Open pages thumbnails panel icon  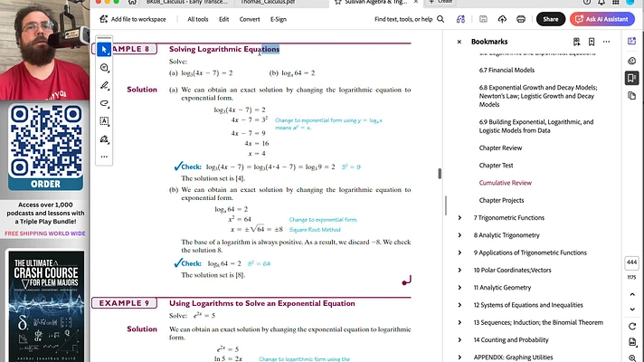[x=631, y=96]
